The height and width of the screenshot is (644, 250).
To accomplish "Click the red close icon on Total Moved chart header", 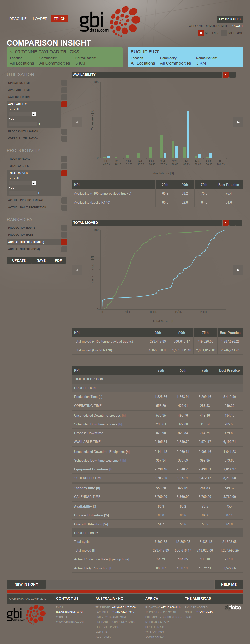I will [x=225, y=223].
